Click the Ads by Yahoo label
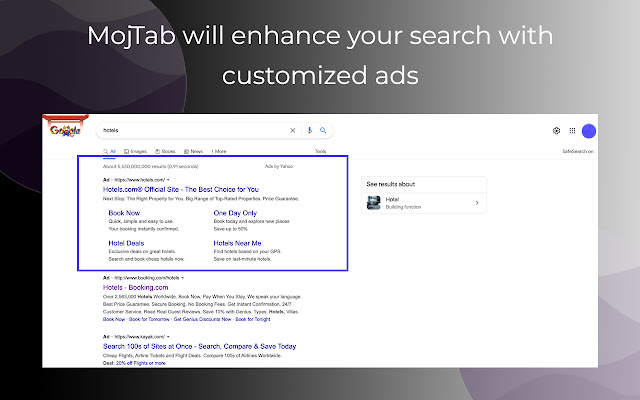Viewport: 640px width, 400px height. click(x=279, y=167)
